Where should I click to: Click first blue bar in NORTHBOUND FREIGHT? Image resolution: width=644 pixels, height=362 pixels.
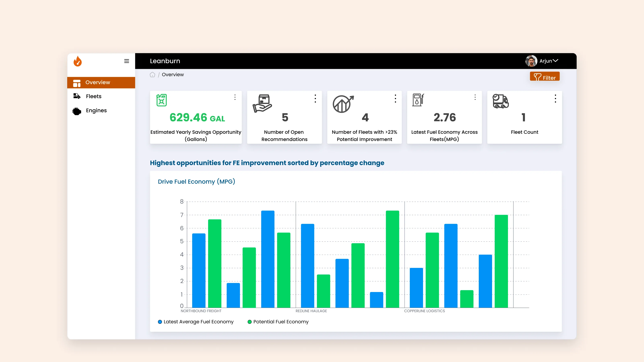click(x=198, y=270)
